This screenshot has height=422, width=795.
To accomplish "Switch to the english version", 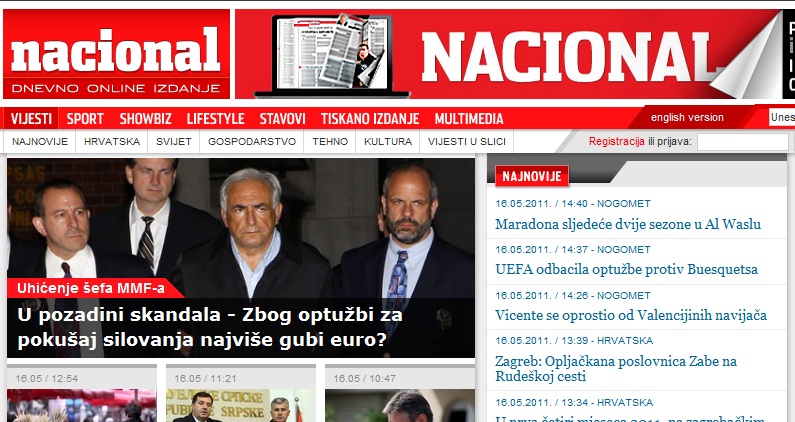I will point(687,117).
